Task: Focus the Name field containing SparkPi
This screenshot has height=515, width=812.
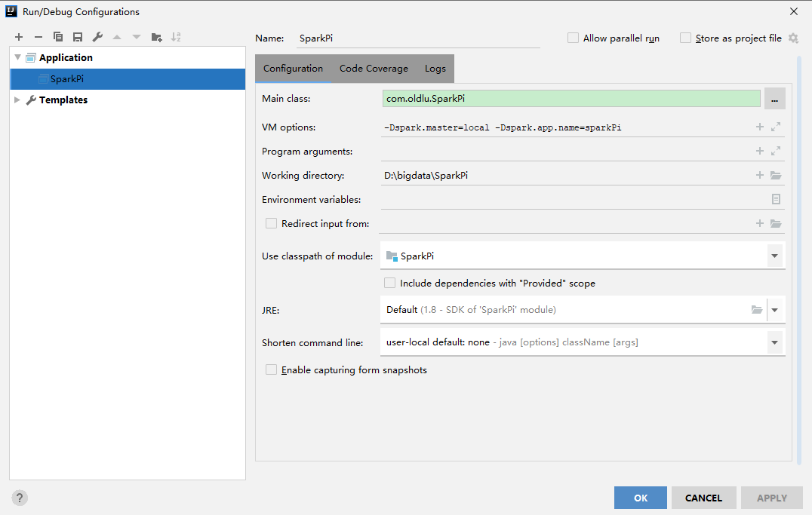Action: 418,38
